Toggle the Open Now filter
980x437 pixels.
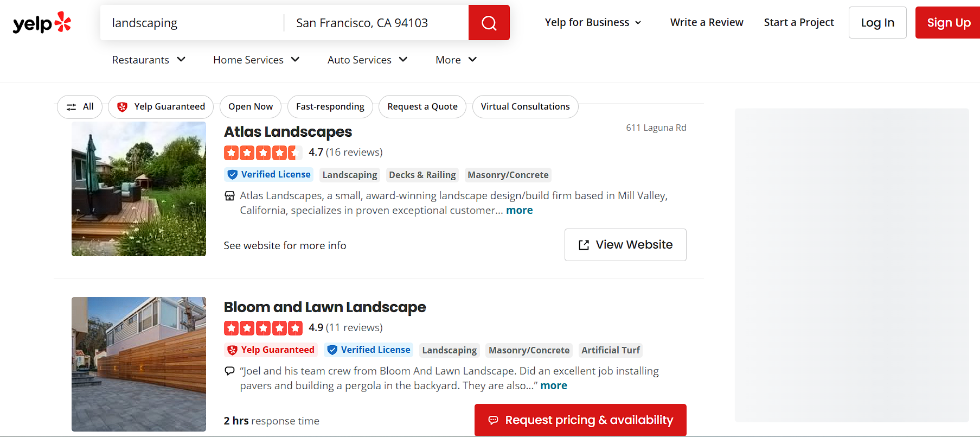pos(251,106)
